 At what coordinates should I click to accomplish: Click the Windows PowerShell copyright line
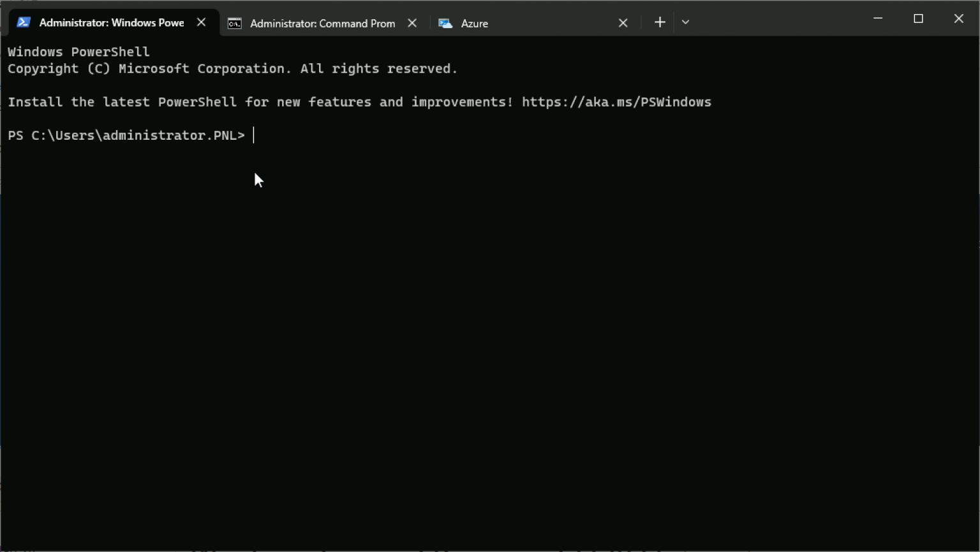[x=232, y=68]
